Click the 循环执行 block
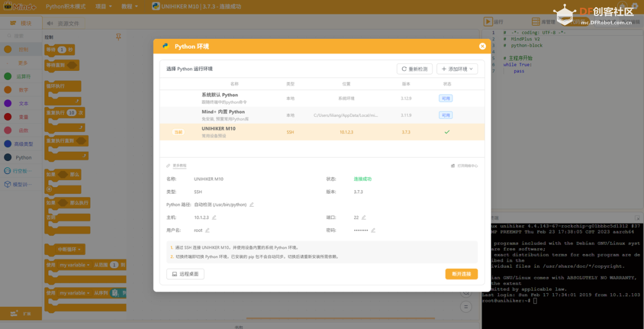 point(63,92)
